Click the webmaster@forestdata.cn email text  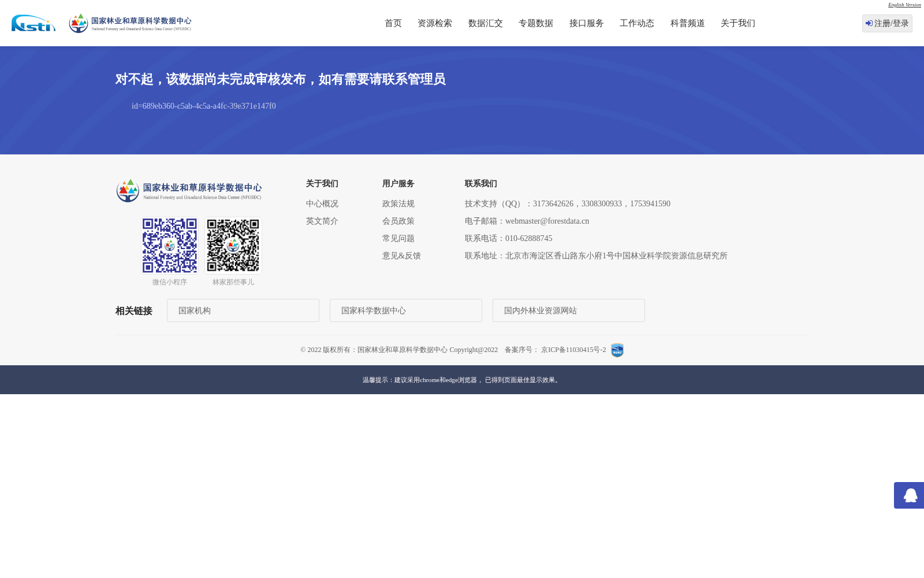coord(547,221)
